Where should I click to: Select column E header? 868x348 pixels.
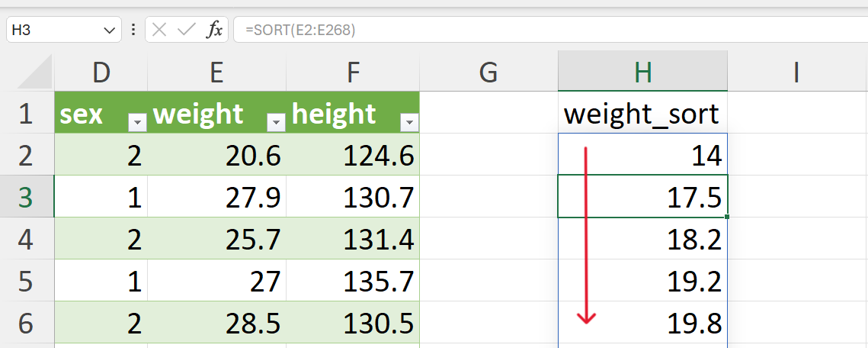click(217, 72)
